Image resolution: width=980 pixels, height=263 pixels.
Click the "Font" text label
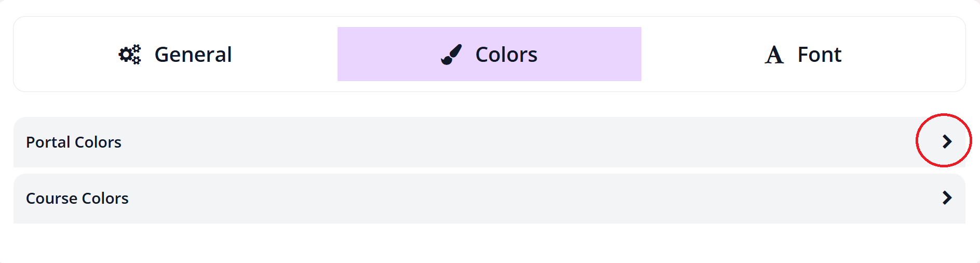[819, 55]
